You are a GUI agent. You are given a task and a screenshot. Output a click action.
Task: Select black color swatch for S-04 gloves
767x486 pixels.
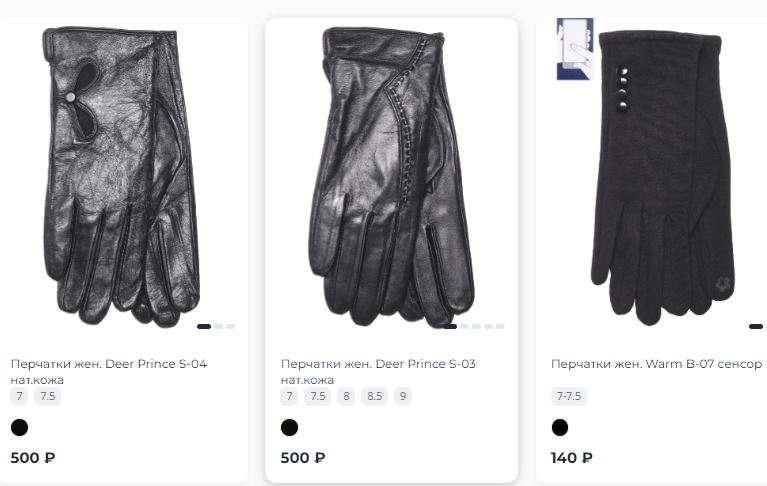[20, 427]
